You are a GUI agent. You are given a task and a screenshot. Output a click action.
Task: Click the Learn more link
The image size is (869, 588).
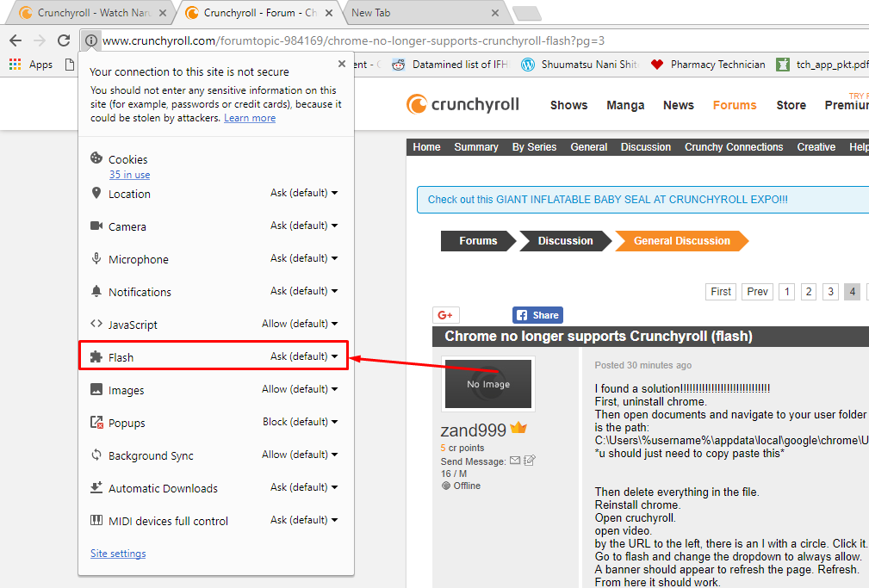point(250,118)
